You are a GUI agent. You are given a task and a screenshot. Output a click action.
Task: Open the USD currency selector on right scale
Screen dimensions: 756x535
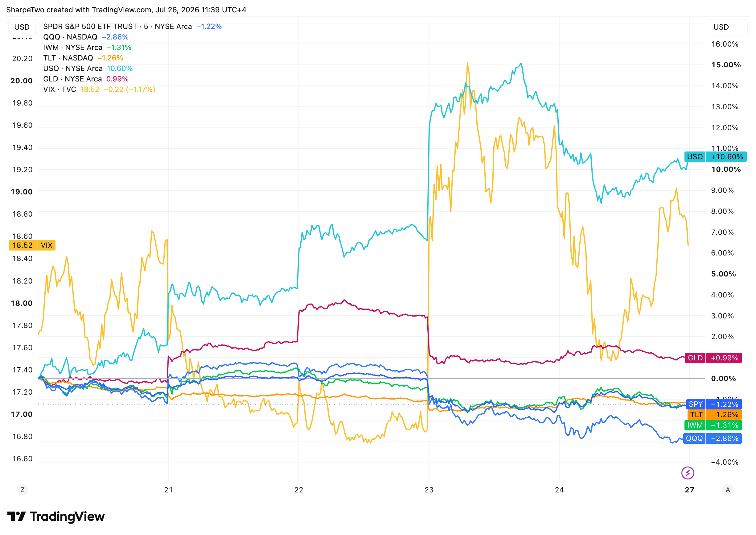[x=727, y=27]
